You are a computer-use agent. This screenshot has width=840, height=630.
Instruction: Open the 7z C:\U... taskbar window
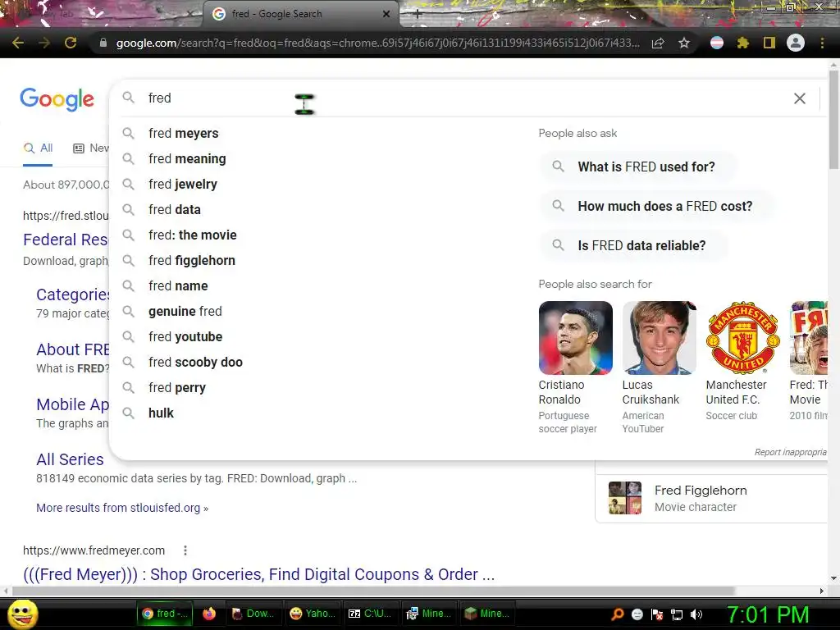[370, 614]
